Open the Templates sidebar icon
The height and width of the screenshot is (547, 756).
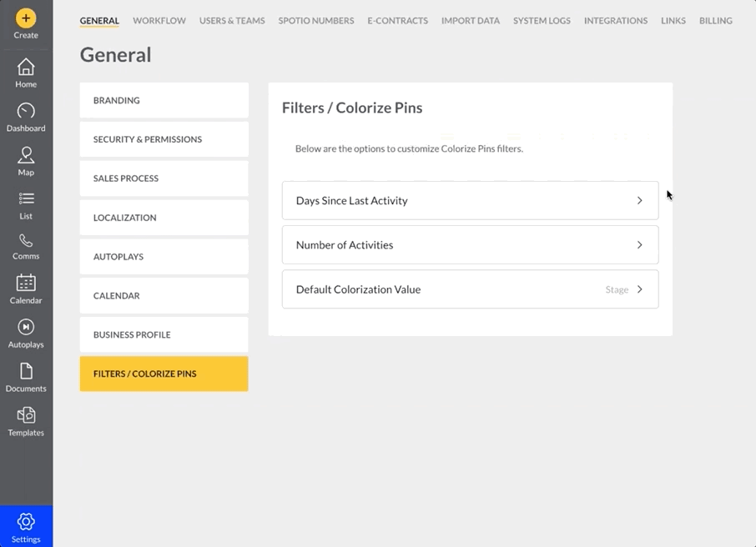25,419
